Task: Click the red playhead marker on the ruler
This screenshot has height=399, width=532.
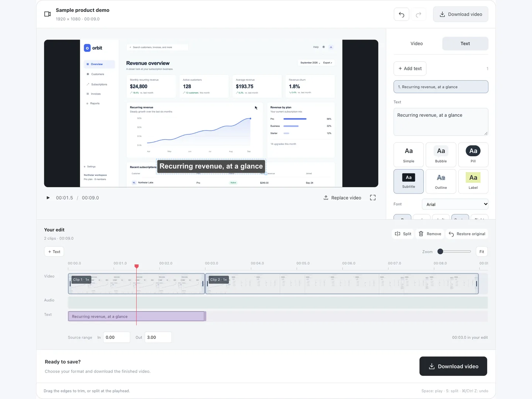Action: pos(137,266)
